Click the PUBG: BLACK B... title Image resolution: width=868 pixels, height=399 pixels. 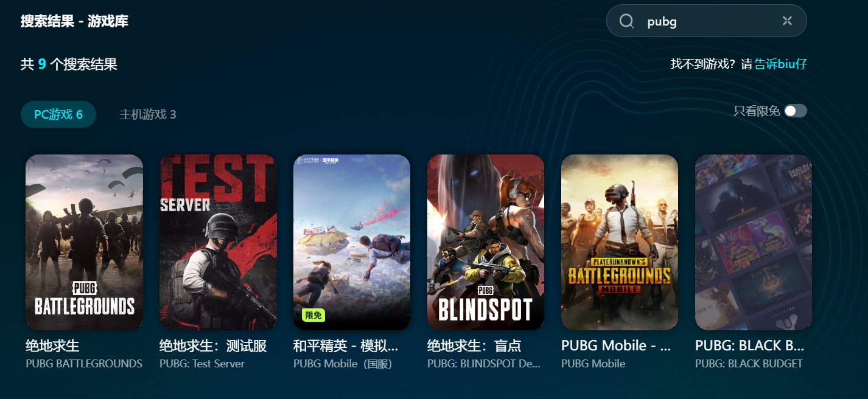[750, 346]
